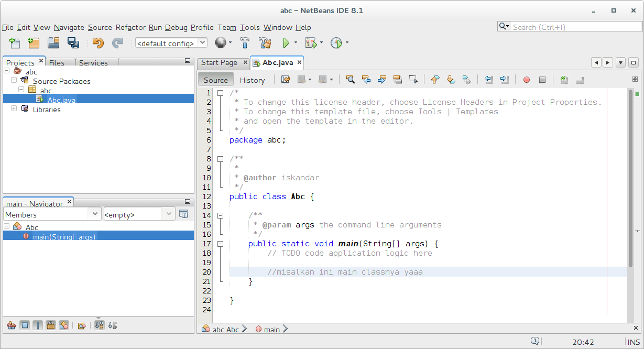Collapse code fold at line 17

pos(221,244)
